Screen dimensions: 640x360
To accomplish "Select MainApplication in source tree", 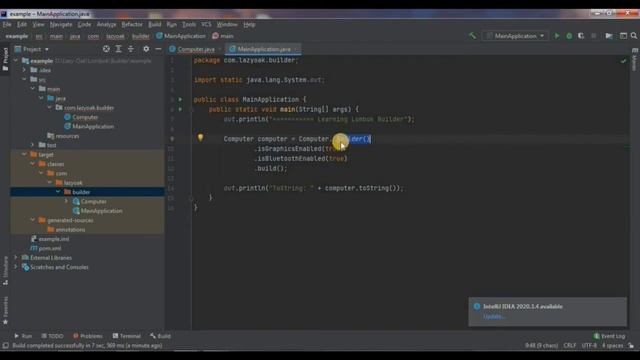I will (93, 127).
